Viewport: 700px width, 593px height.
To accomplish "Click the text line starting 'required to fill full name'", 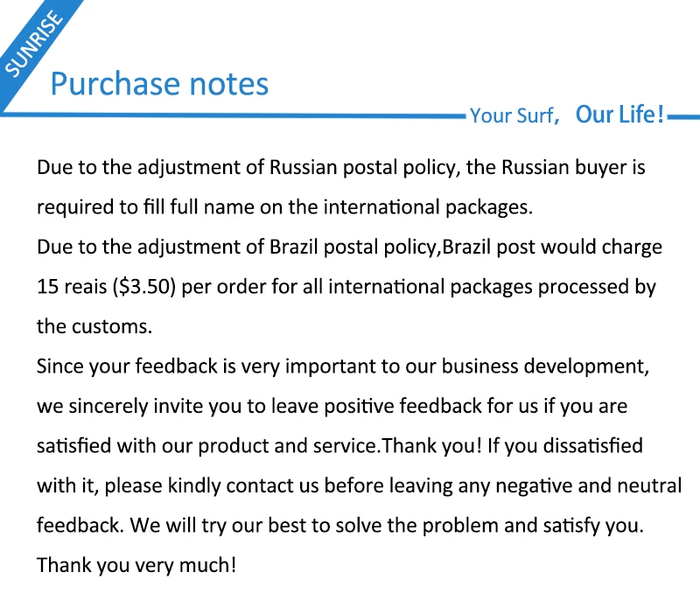I will point(285,207).
